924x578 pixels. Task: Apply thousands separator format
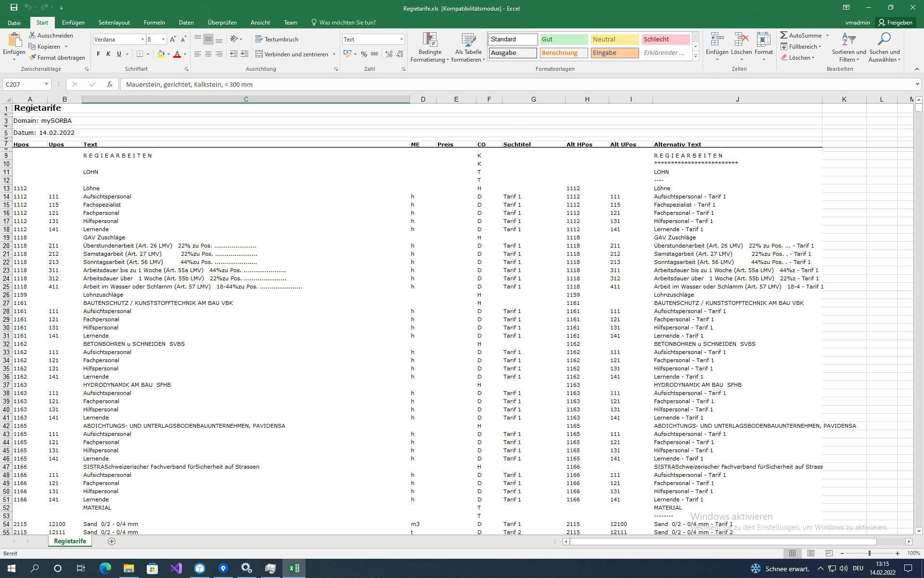coord(374,54)
